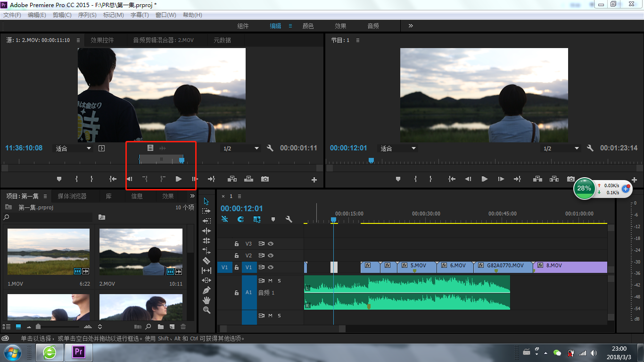Select the Hand tool

point(206,300)
